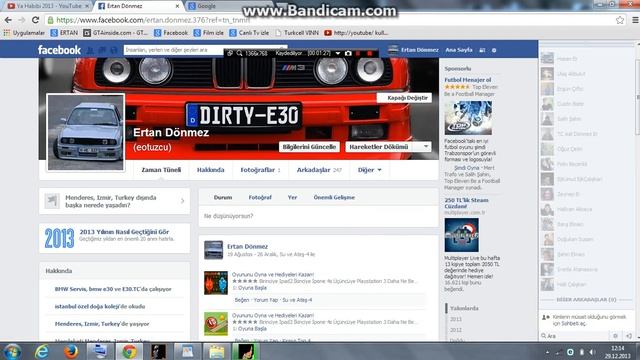Select Fotoğraf composer option

click(x=260, y=197)
